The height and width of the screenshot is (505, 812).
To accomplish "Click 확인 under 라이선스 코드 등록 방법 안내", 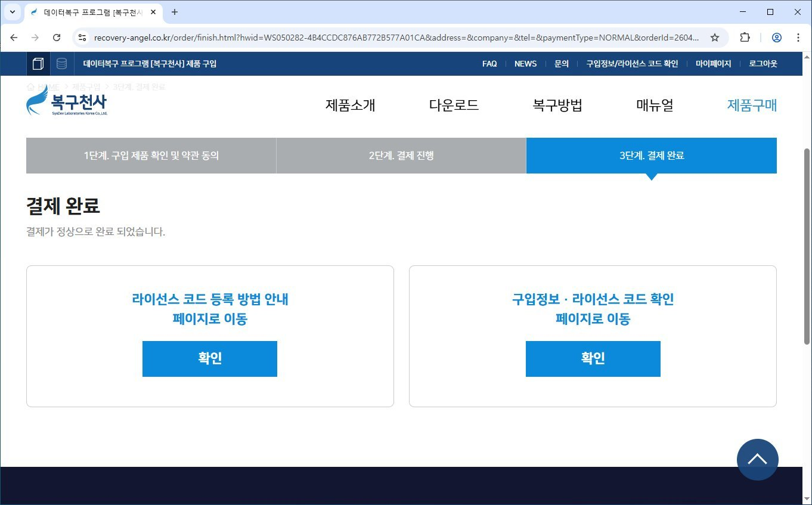I will (x=210, y=358).
